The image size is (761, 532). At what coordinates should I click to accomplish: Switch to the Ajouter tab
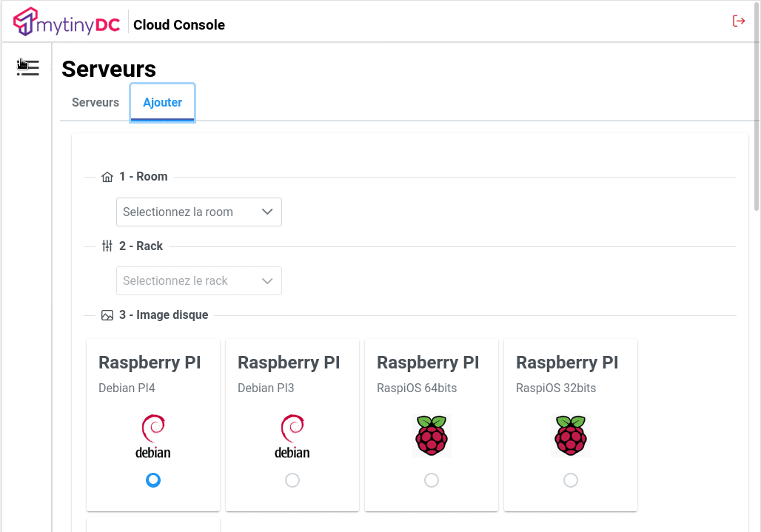(163, 103)
